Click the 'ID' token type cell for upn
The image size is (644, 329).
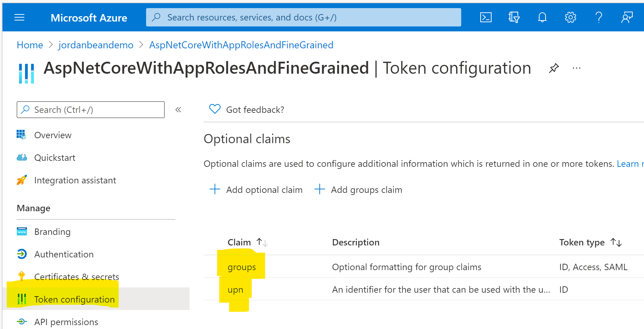pyautogui.click(x=564, y=290)
